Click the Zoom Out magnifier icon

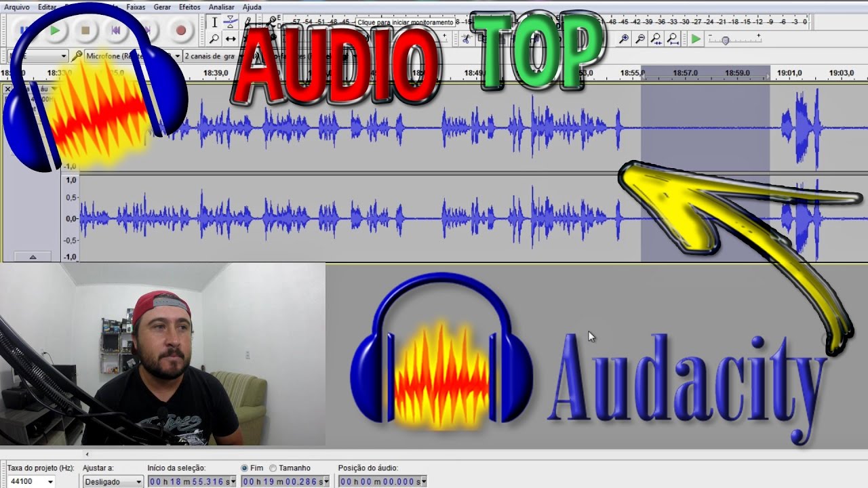click(640, 39)
